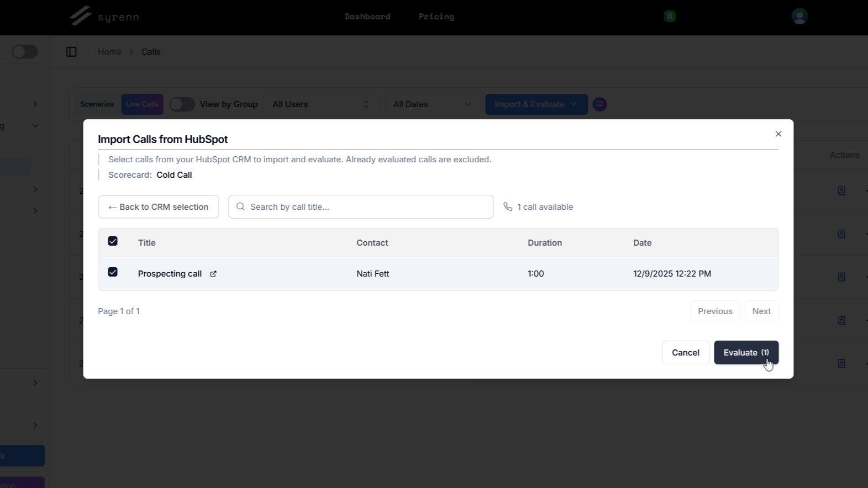
Task: Click Back to CRM selection button
Action: coord(159,206)
